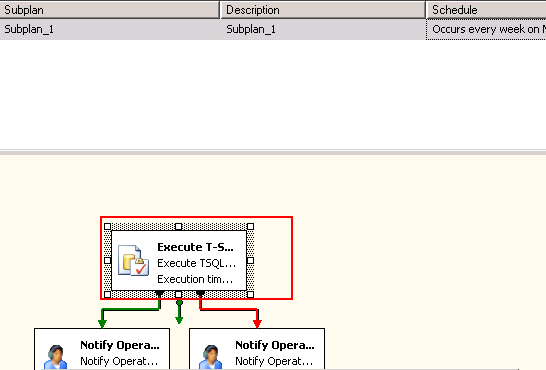
Task: Click the Subplan column header
Action: click(x=110, y=10)
